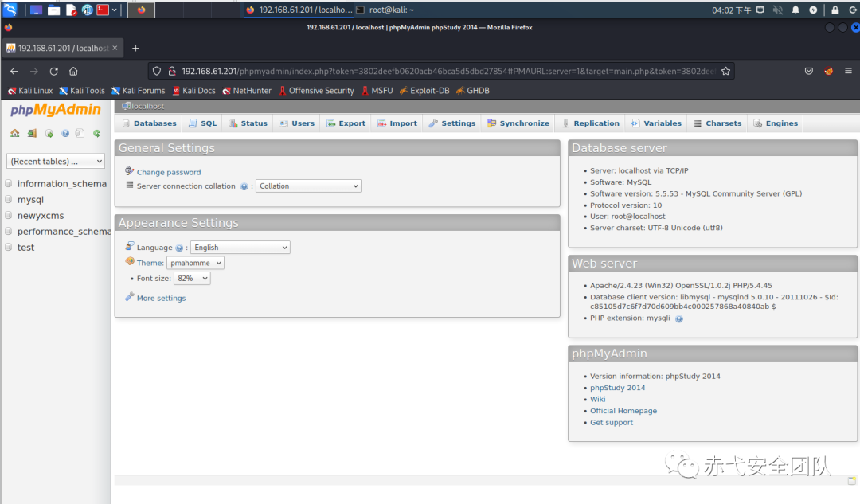Screen dimensions: 860x504
Task: Launch terminal from Kali top panel
Action: tap(103, 10)
